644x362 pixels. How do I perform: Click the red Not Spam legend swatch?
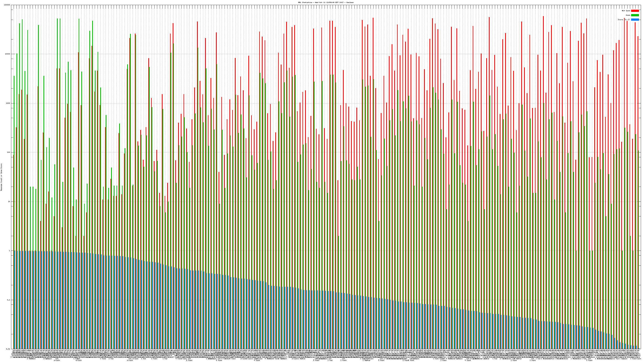point(635,11)
